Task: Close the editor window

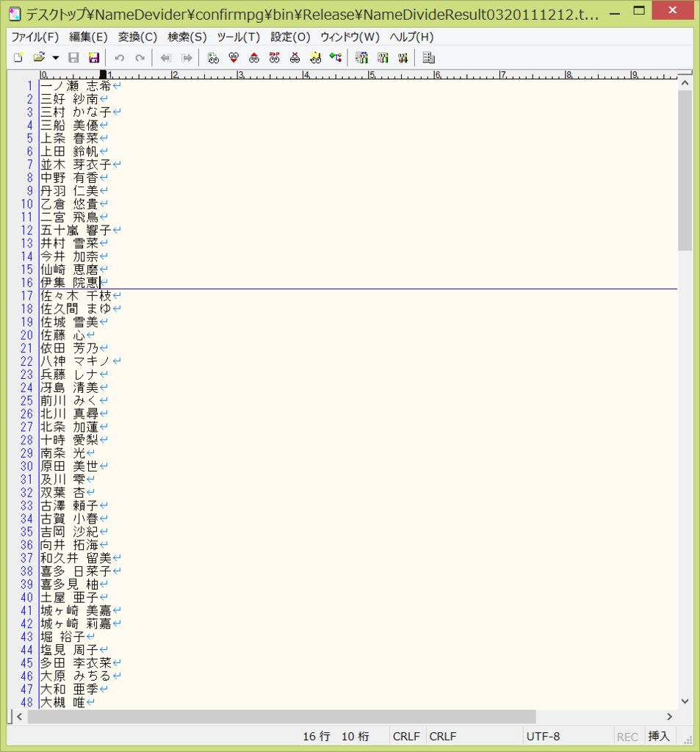Action: [672, 10]
